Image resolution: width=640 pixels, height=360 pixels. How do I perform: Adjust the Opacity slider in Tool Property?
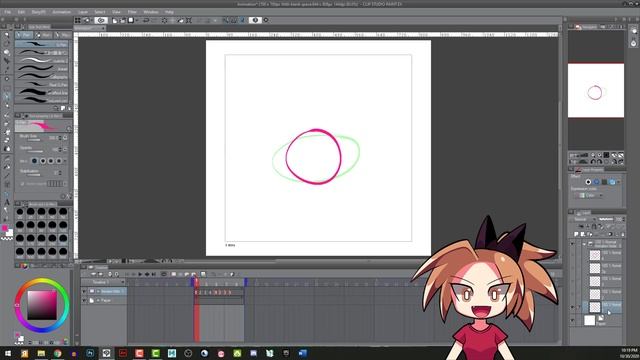(34, 151)
